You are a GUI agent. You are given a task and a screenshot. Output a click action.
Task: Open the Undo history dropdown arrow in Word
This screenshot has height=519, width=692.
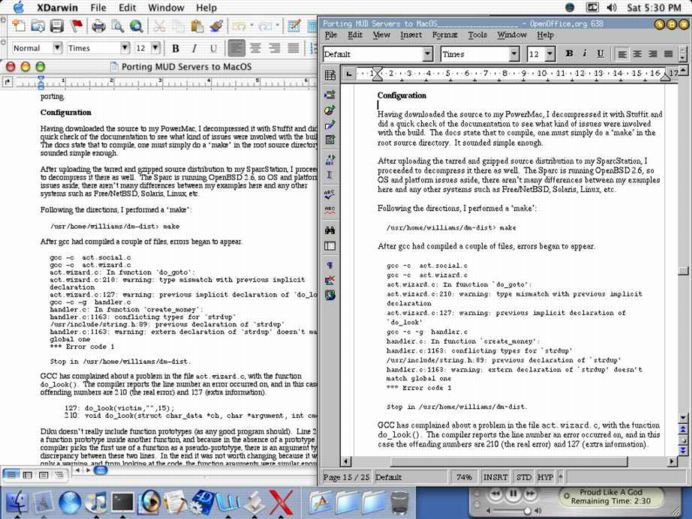[x=251, y=26]
